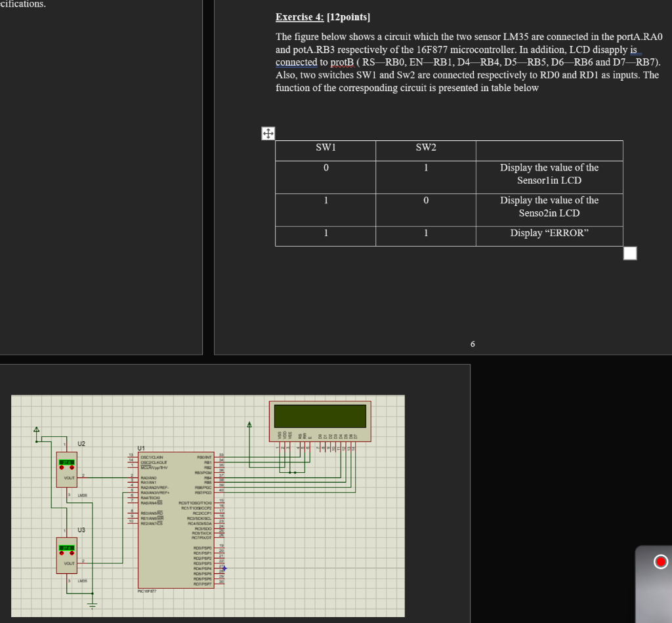Click the SW1 cell showing 0
The image size is (672, 623).
coord(325,177)
